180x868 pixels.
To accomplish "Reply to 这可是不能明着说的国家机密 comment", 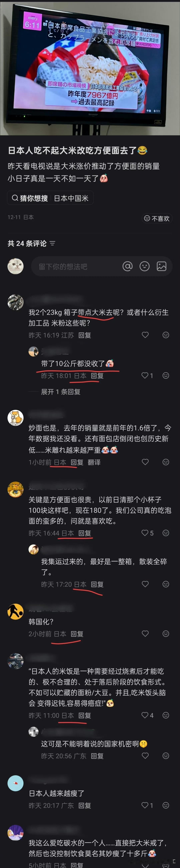I will coord(97,756).
